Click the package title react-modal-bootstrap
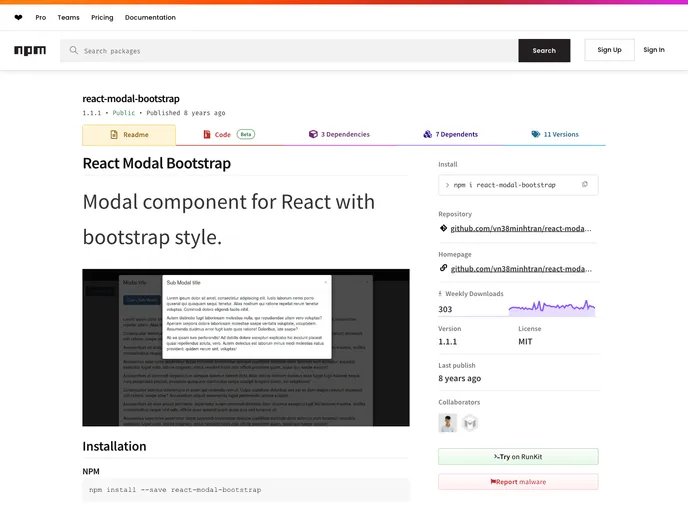The width and height of the screenshot is (688, 512). point(131,99)
